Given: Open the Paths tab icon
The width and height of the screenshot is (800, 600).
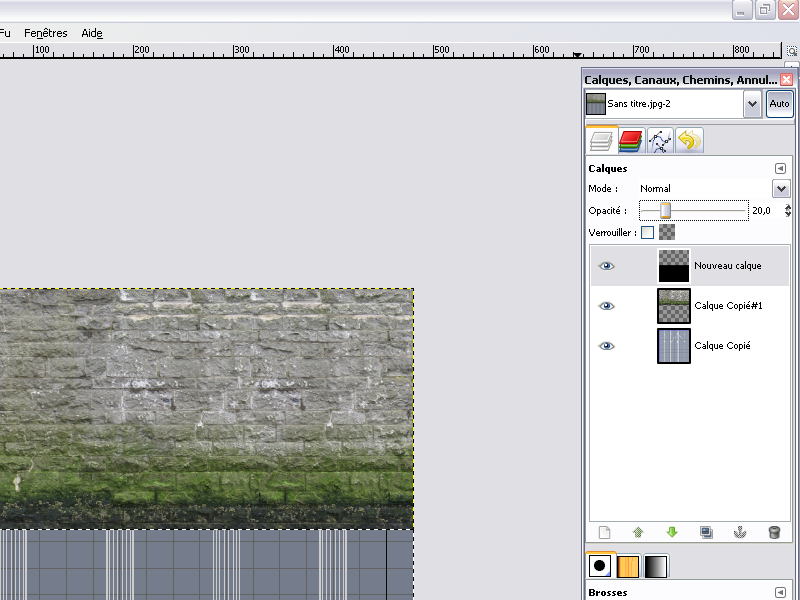Looking at the screenshot, I should pyautogui.click(x=659, y=141).
